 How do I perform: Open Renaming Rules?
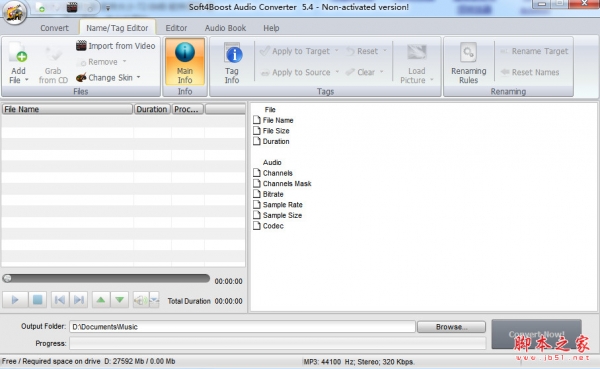[469, 64]
